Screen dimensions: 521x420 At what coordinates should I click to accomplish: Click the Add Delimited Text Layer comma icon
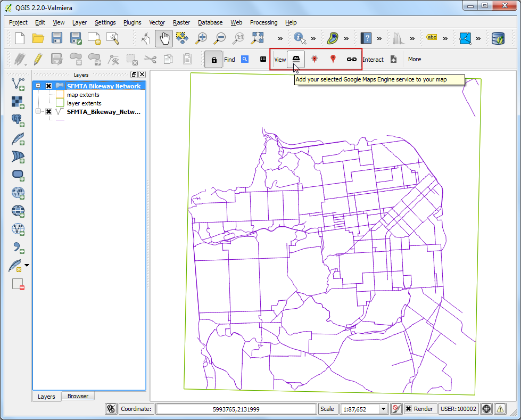(x=18, y=247)
